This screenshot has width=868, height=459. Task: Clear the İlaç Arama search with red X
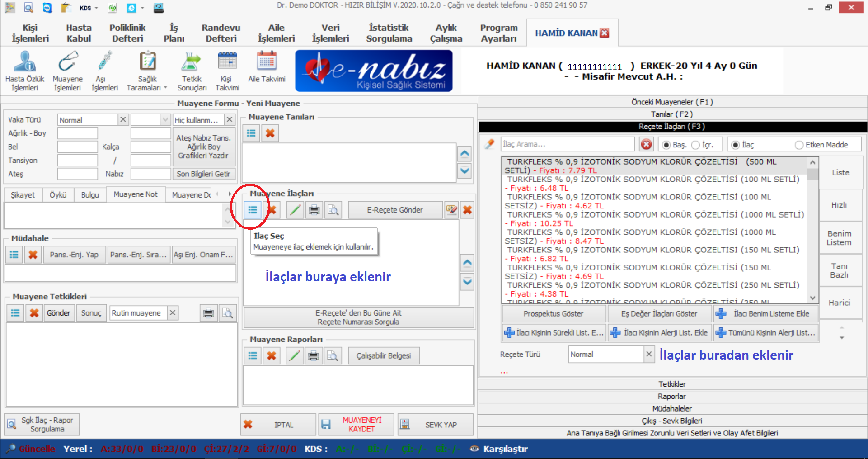click(647, 144)
